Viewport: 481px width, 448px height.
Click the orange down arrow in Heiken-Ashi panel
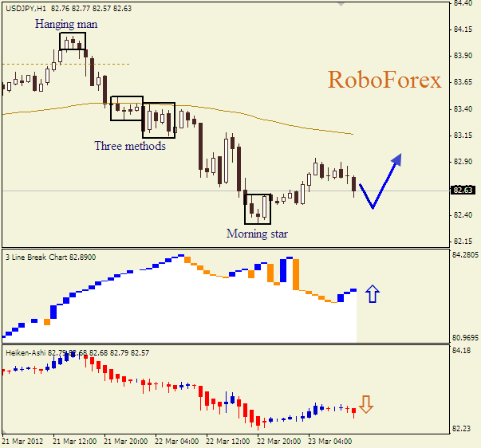pos(365,405)
